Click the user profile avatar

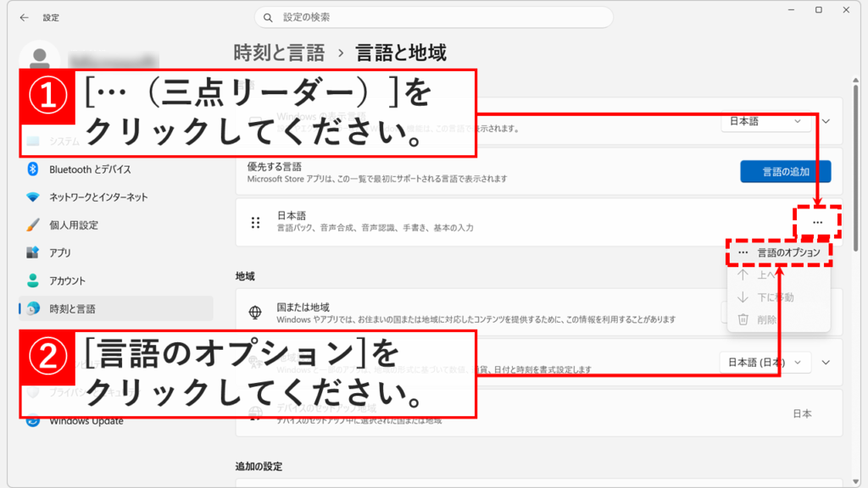coord(39,57)
